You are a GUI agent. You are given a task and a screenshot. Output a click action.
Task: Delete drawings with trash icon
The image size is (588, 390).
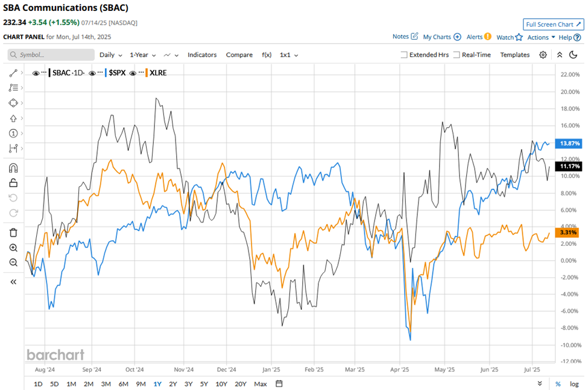13,232
